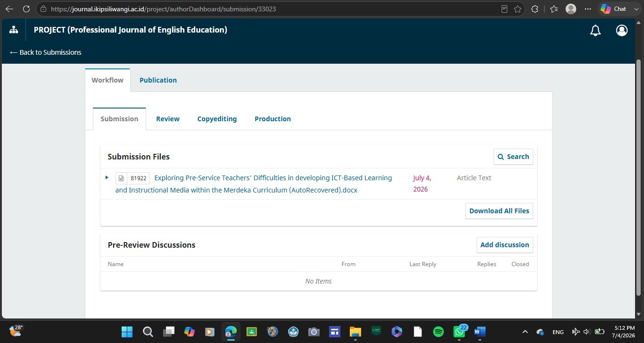Image resolution: width=644 pixels, height=343 pixels.
Task: Search the submission files
Action: point(513,157)
